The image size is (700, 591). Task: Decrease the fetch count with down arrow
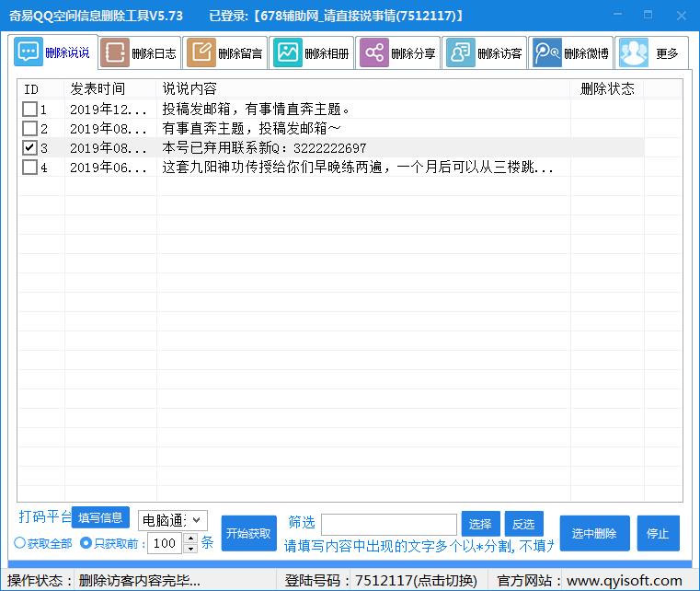(x=190, y=548)
